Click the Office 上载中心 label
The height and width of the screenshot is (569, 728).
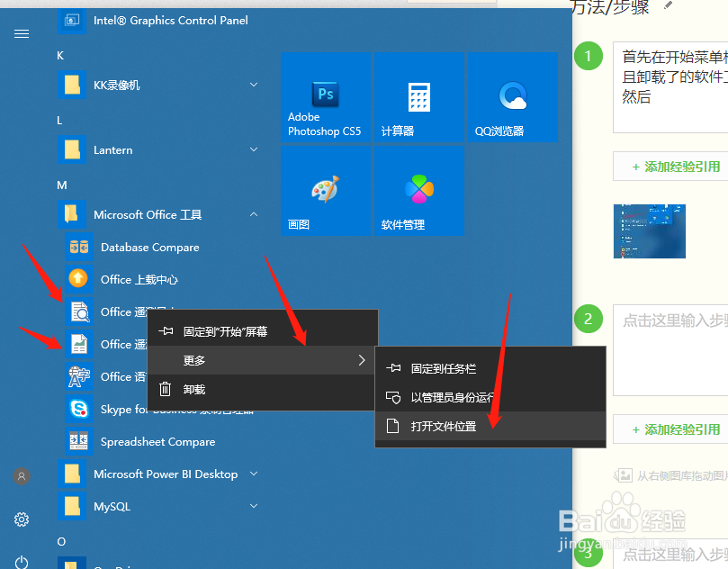(139, 280)
